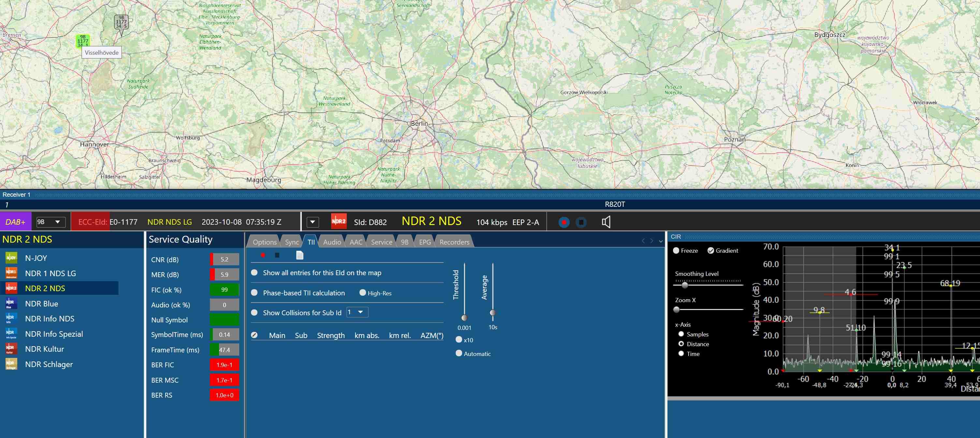Switch to the Sync tab

pos(292,242)
